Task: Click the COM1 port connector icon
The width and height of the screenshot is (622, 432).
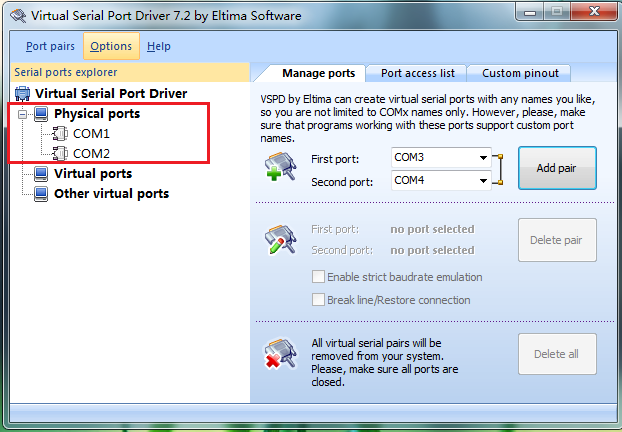Action: click(60, 134)
